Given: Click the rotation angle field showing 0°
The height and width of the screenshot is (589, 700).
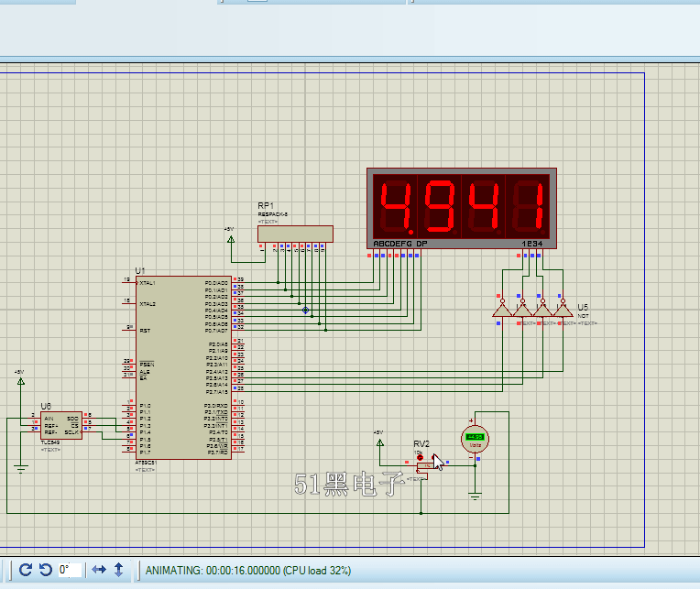Looking at the screenshot, I should (x=70, y=570).
